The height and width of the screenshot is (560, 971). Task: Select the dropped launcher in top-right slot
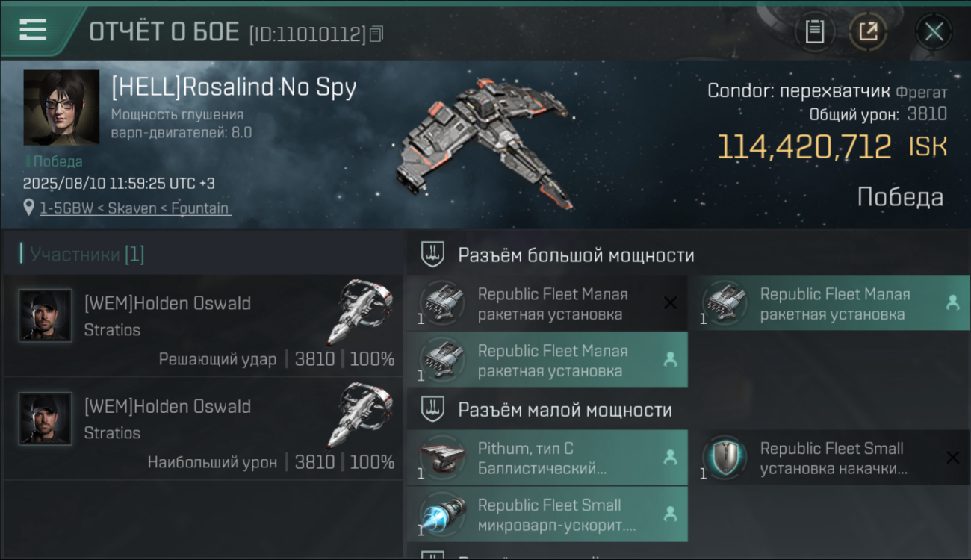(829, 304)
